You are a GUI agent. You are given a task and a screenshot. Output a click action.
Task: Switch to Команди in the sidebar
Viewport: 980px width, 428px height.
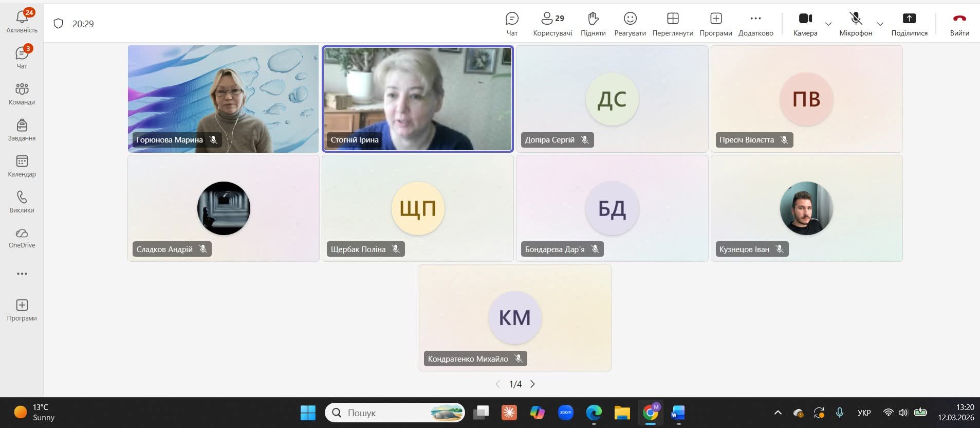22,94
